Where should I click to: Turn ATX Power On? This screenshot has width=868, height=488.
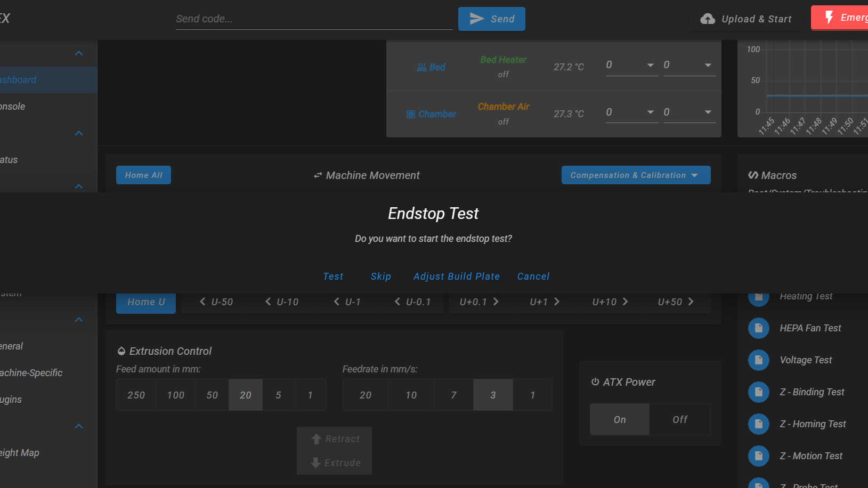pos(620,419)
